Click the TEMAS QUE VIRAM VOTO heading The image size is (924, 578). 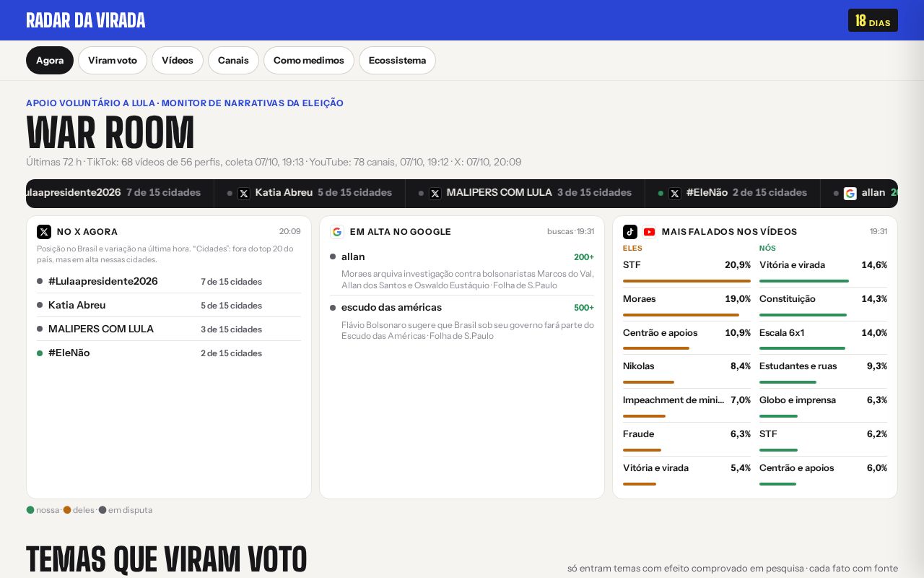click(167, 560)
